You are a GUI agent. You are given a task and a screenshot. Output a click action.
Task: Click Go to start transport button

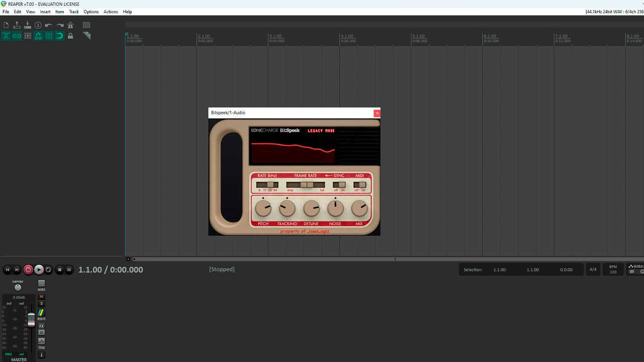coord(7,270)
